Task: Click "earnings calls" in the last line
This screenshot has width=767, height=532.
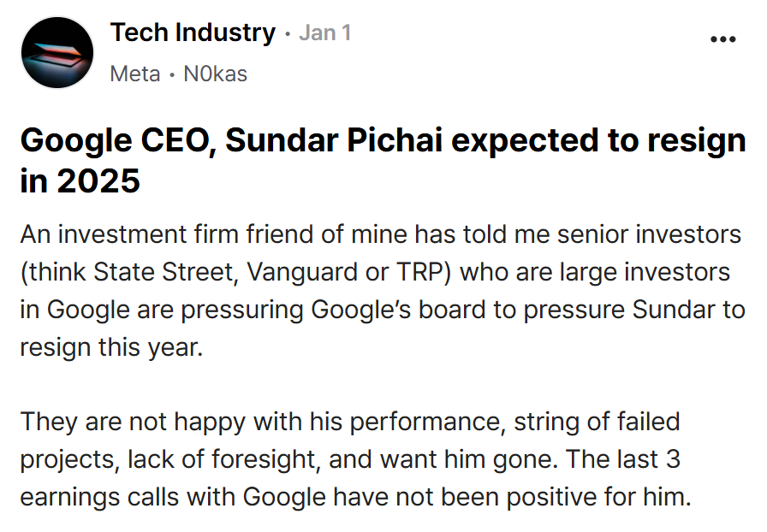Action: (x=99, y=497)
